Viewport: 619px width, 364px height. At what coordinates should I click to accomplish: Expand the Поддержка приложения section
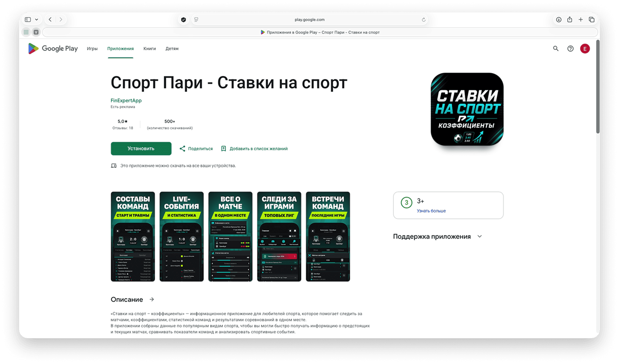(479, 237)
